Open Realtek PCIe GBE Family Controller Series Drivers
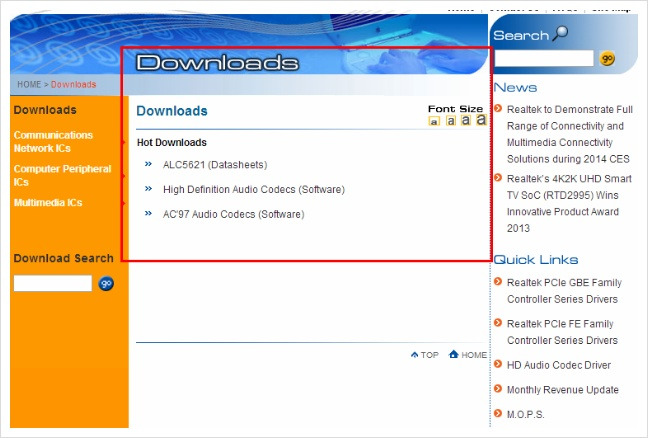The height and width of the screenshot is (438, 648). point(564,291)
